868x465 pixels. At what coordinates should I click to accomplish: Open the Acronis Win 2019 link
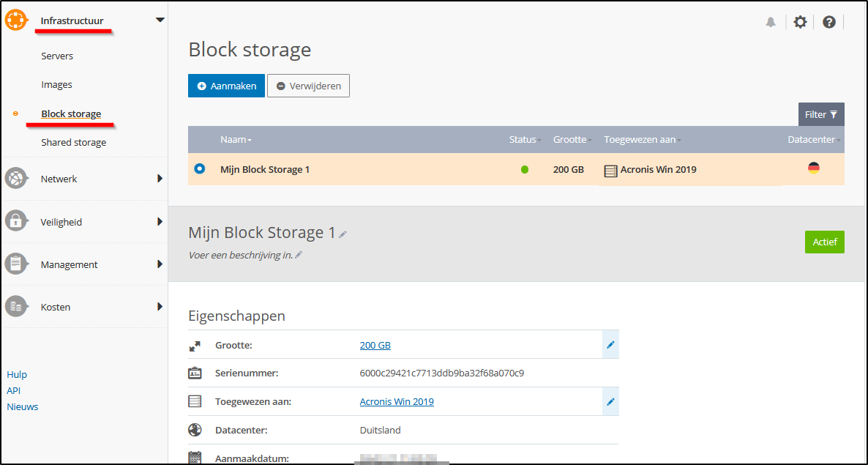396,401
